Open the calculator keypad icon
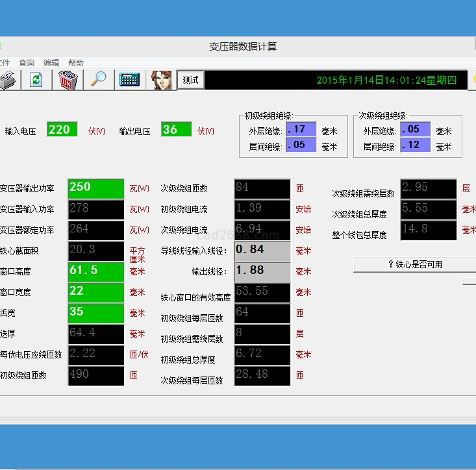This screenshot has width=476, height=470. (129, 80)
